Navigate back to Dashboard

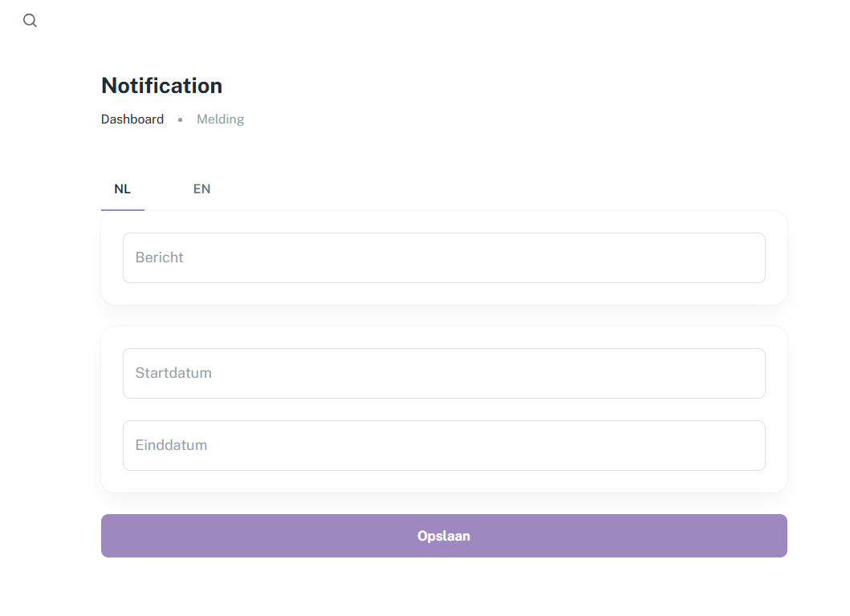[132, 120]
